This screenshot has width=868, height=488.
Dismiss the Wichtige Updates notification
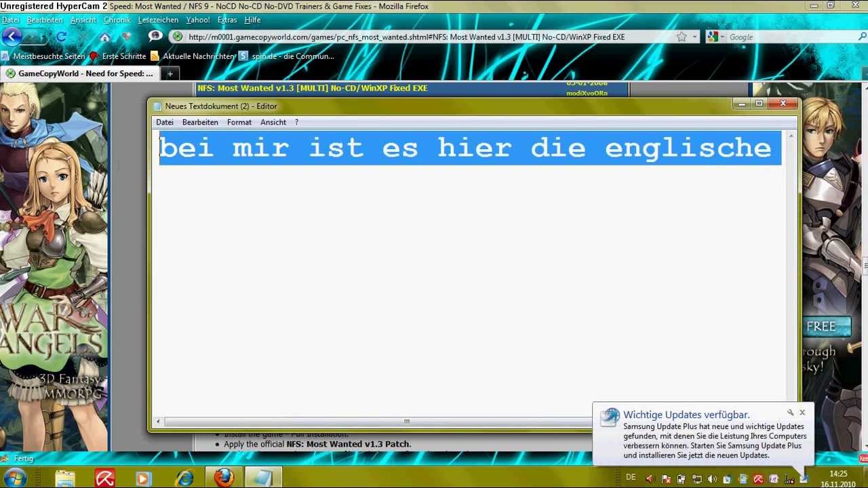[x=802, y=412]
